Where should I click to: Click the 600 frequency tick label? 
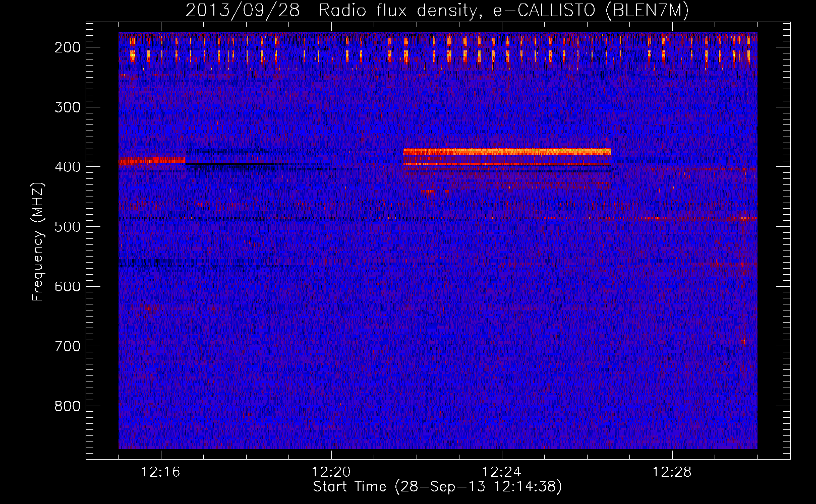[x=67, y=286]
